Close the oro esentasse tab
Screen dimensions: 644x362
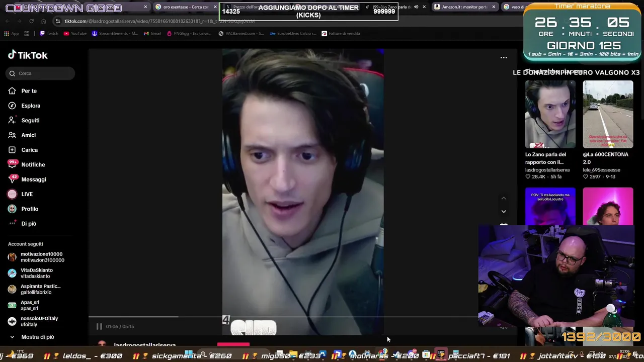coord(215,7)
